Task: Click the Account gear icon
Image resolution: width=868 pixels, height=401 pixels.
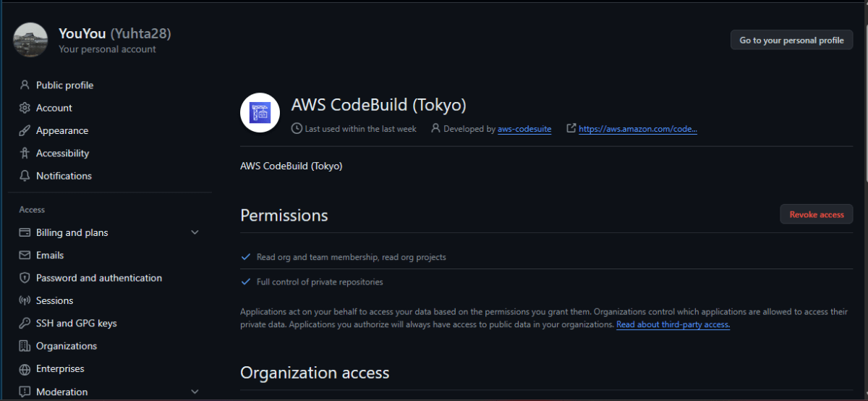Action: (25, 108)
